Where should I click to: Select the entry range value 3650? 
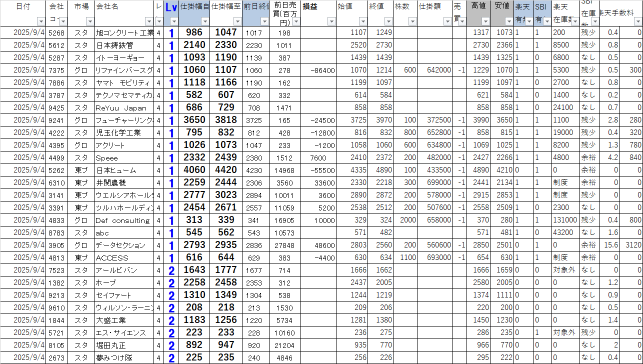point(194,120)
